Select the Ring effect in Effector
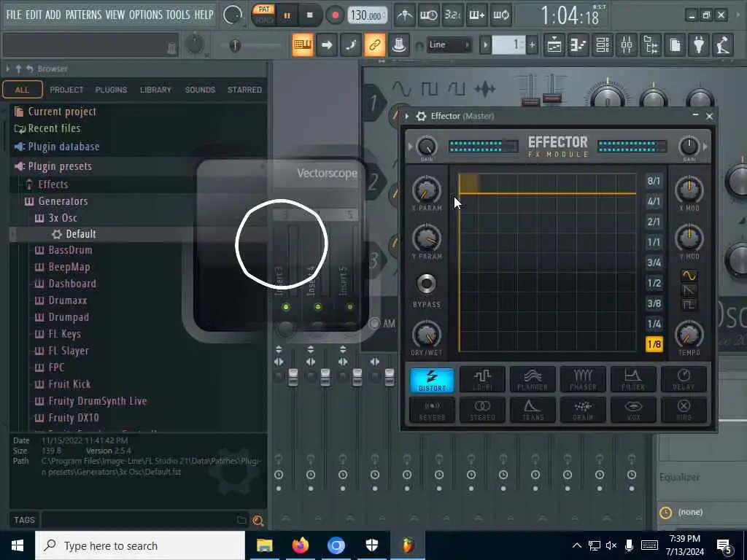Viewport: 747px width, 560px height. pos(684,410)
